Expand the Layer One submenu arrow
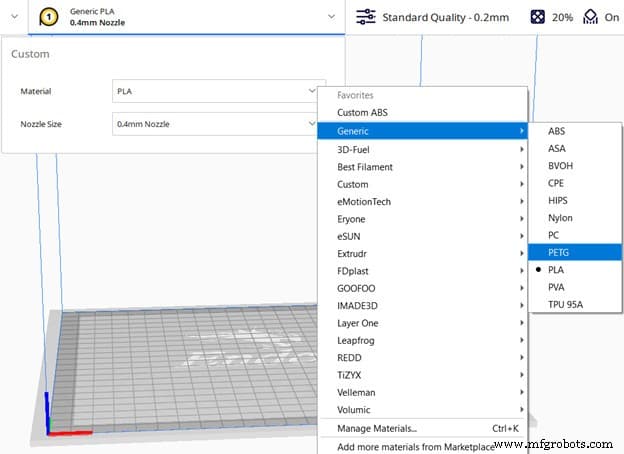The width and height of the screenshot is (624, 454). pos(521,323)
